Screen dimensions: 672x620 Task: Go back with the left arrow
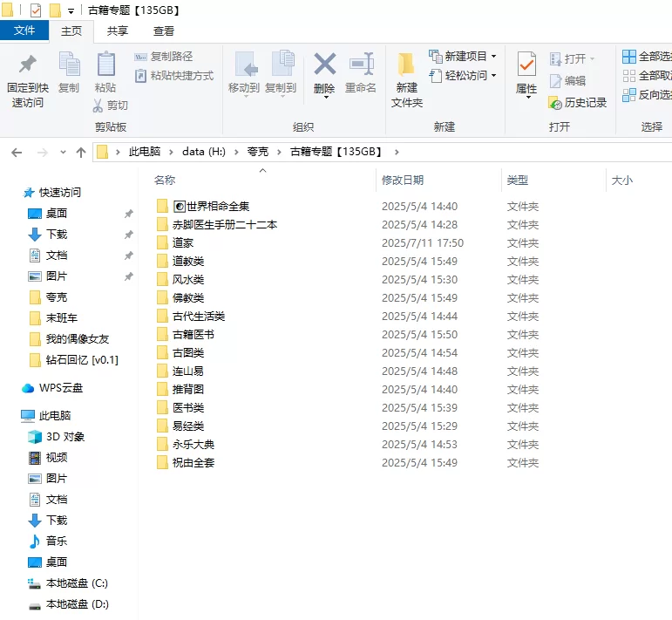[x=17, y=153]
